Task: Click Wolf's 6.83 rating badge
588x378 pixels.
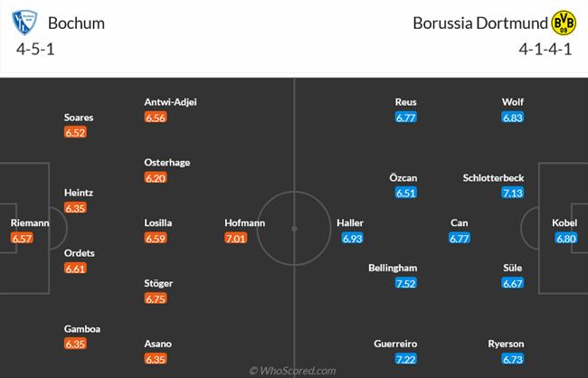Action: pyautogui.click(x=512, y=118)
